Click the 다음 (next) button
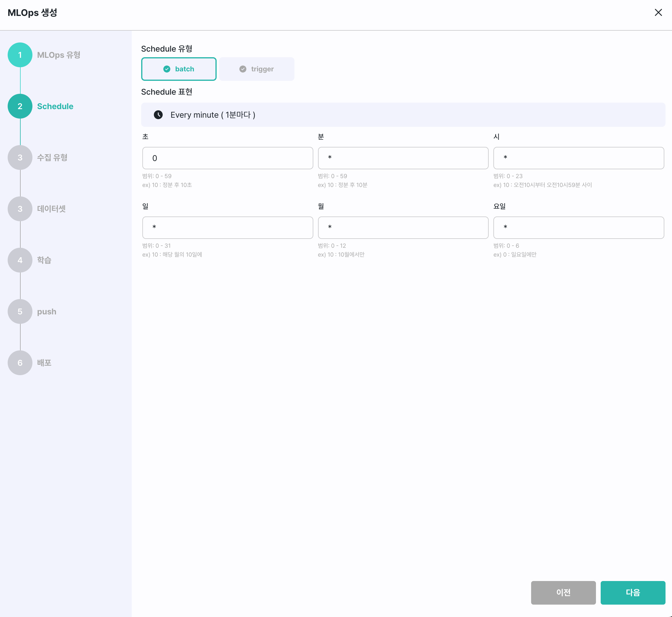 click(x=633, y=593)
